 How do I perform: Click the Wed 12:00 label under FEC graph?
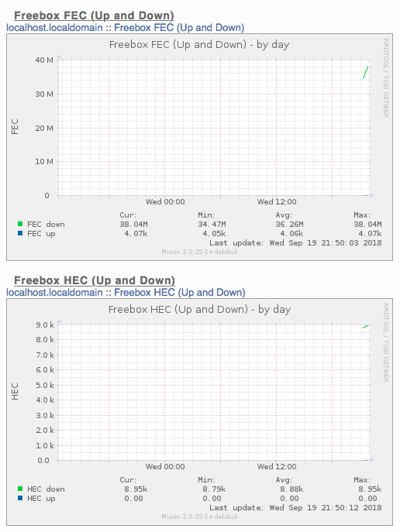coord(277,202)
